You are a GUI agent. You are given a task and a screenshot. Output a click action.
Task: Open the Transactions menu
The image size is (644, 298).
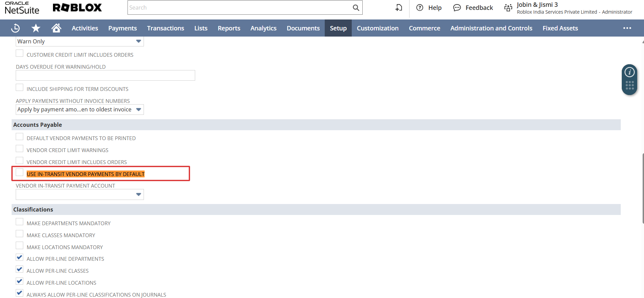coord(165,28)
